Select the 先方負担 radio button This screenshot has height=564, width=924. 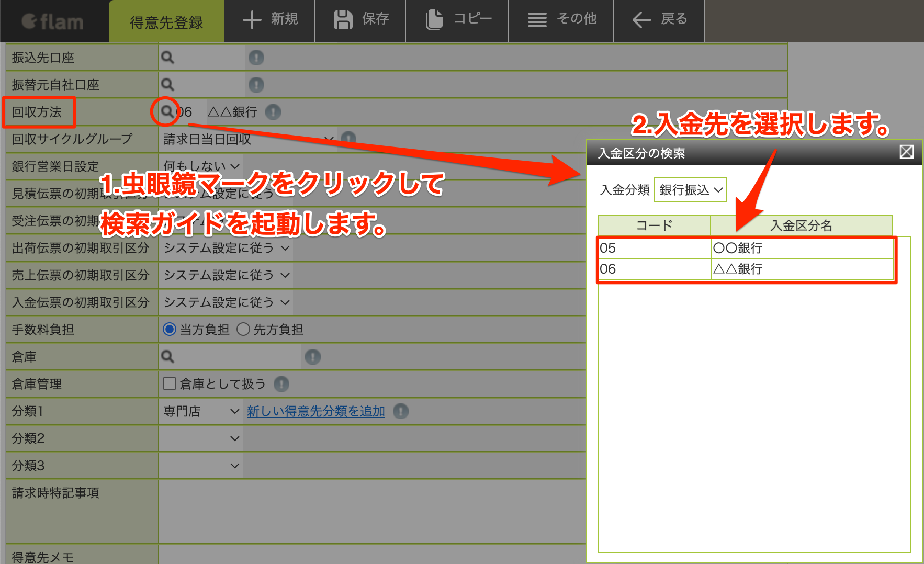click(x=243, y=329)
